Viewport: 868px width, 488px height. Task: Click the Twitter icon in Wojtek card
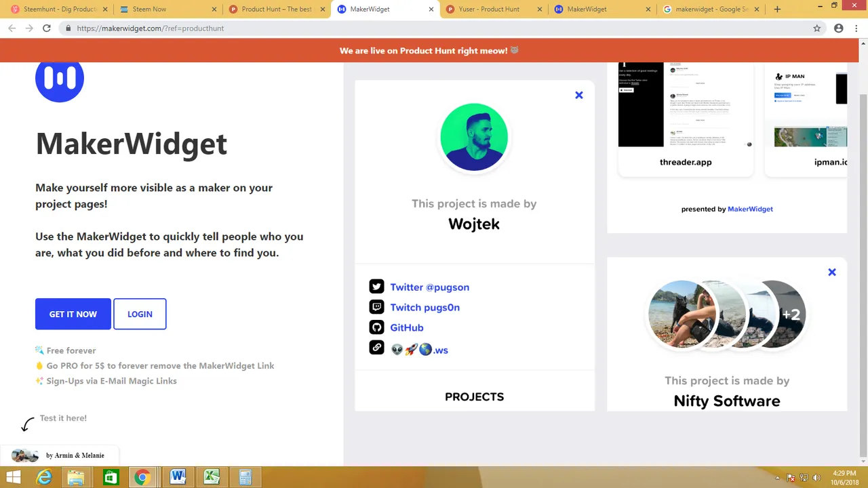pyautogui.click(x=376, y=287)
